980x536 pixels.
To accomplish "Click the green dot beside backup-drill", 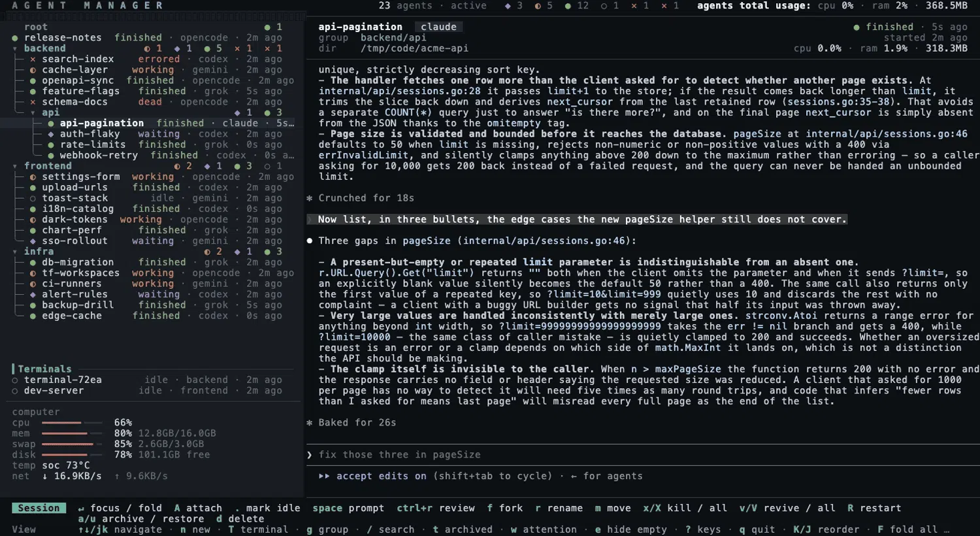I will click(x=33, y=305).
